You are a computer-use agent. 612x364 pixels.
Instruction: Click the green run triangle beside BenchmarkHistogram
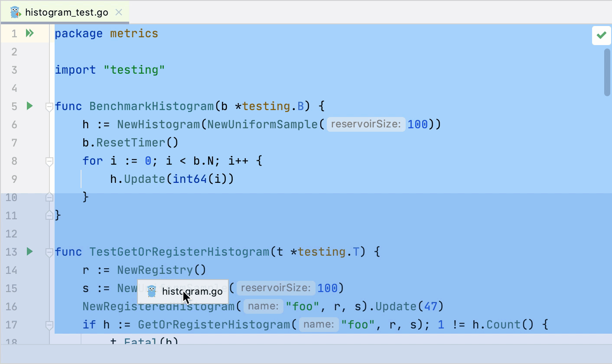point(29,105)
